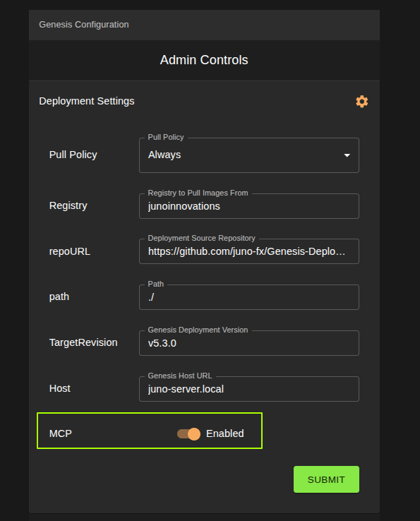Open the Pull Policy dropdown
The height and width of the screenshot is (521, 420).
point(249,155)
